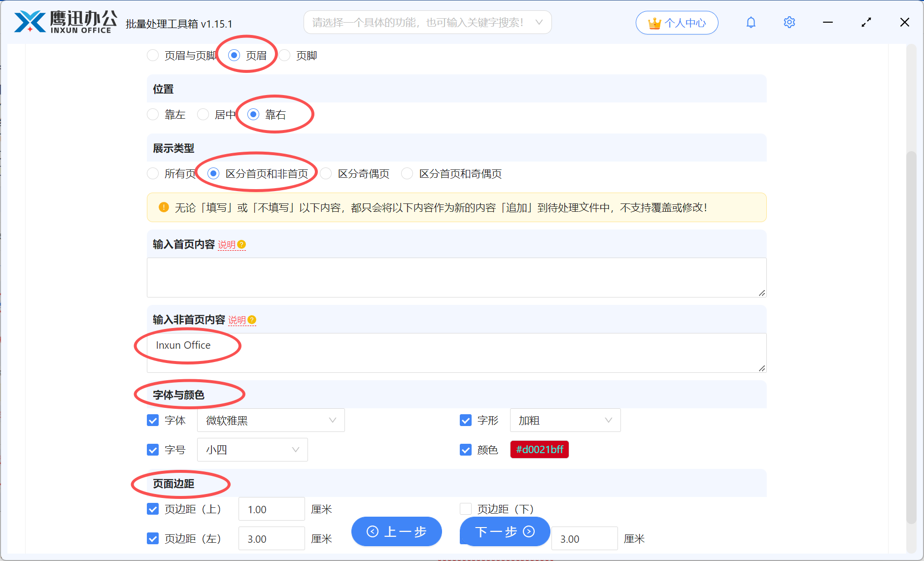Click the 下一步 button
Screen dimensions: 924x561
click(505, 531)
